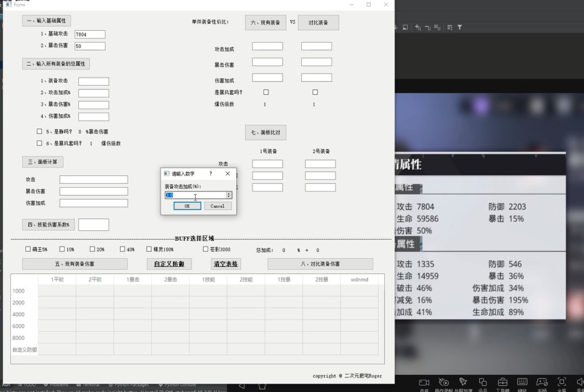Open the Python Packages tab in IDE
The height and width of the screenshot is (392, 584).
coord(129,385)
